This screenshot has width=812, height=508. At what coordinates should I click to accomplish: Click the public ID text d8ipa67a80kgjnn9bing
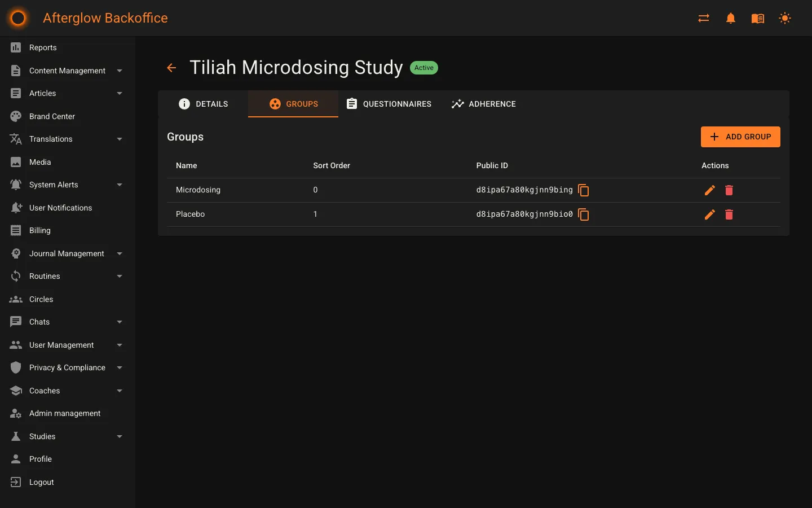coord(524,190)
